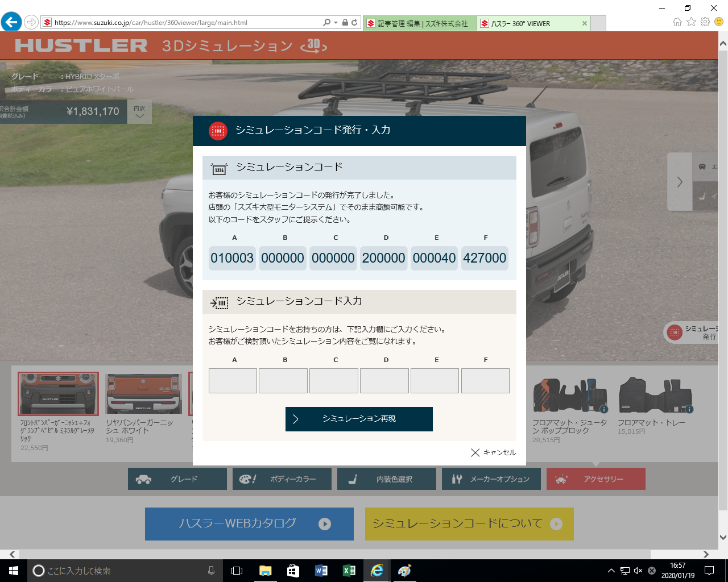This screenshot has width=728, height=582.
Task: Click info icon on フロアマット・トレー
Action: (x=689, y=409)
